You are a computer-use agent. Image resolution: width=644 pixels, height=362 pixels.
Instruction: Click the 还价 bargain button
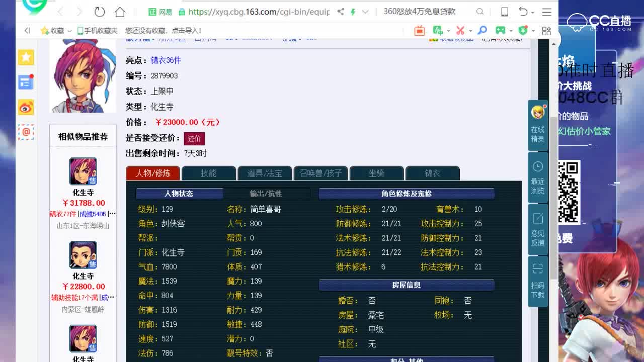[194, 138]
